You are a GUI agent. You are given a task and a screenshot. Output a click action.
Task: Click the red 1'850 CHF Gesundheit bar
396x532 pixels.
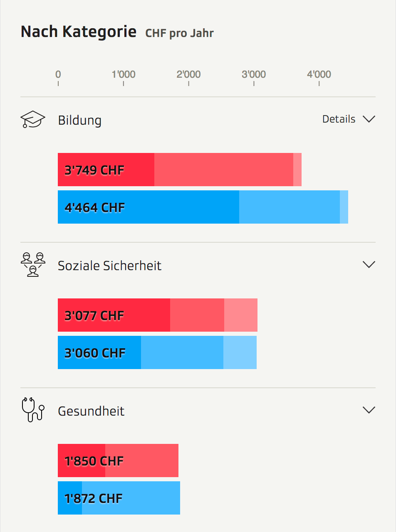click(x=118, y=461)
